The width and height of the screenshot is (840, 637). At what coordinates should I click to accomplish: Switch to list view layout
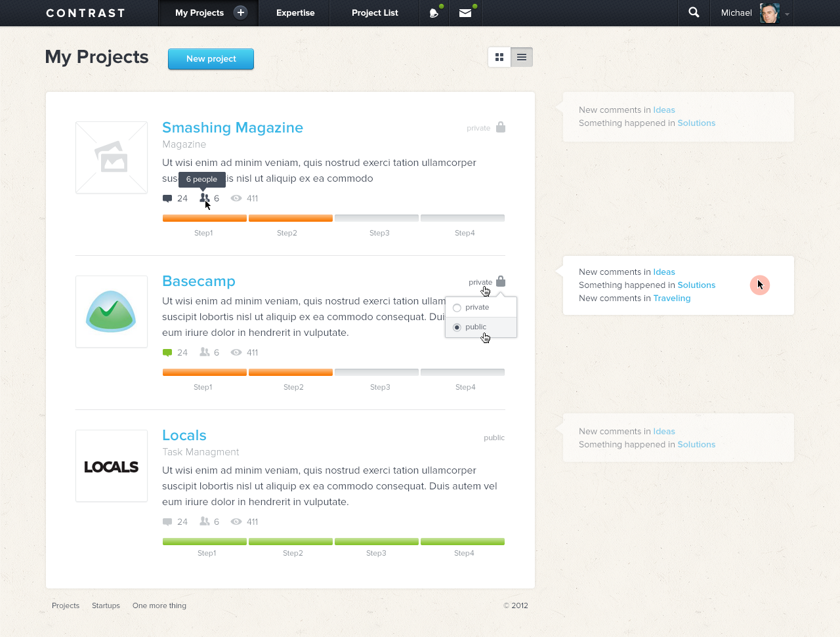[x=522, y=58]
